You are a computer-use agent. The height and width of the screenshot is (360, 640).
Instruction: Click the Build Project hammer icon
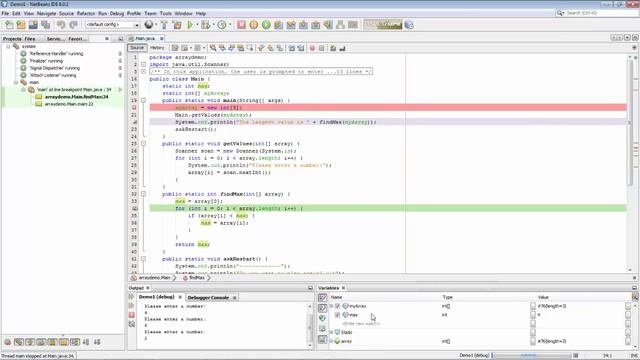pyautogui.click(x=164, y=25)
